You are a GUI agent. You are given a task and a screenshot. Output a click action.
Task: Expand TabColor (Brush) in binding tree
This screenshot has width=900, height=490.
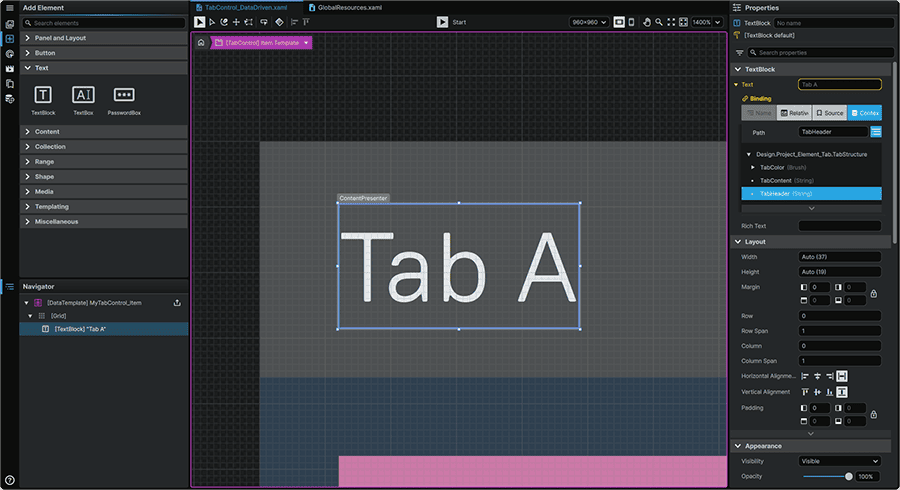(x=753, y=168)
